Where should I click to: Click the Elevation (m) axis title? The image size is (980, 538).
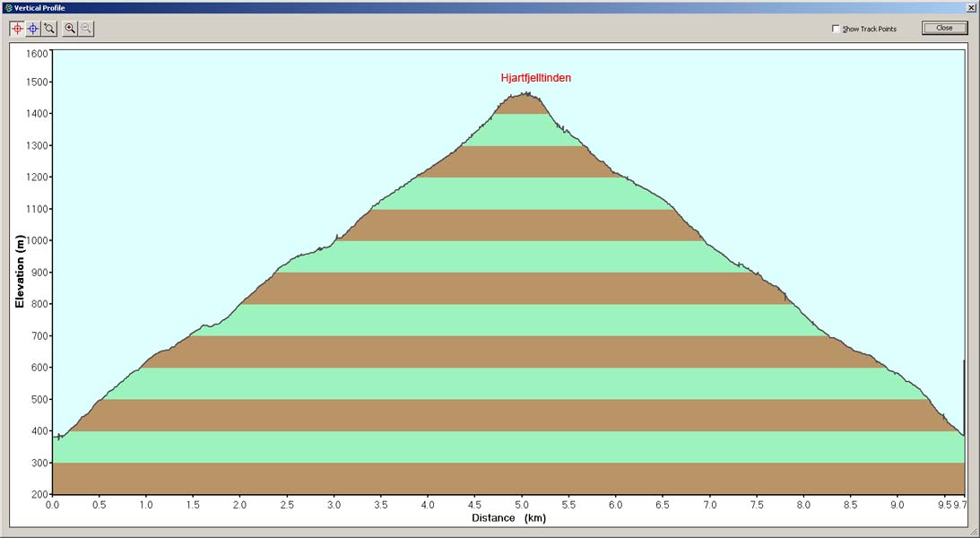(x=20, y=272)
